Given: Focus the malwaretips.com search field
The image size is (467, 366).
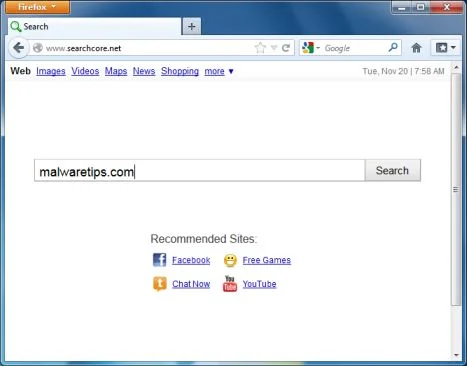Looking at the screenshot, I should 200,170.
